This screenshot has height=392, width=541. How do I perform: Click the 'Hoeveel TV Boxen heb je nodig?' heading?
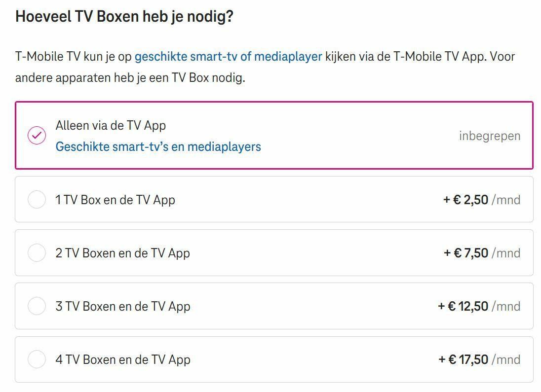click(124, 16)
